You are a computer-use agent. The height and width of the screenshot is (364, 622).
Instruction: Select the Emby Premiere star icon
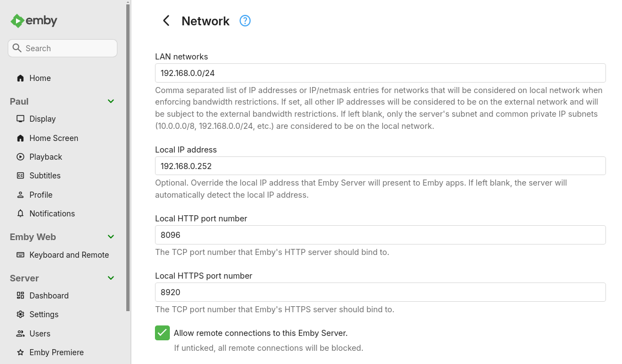click(19, 352)
